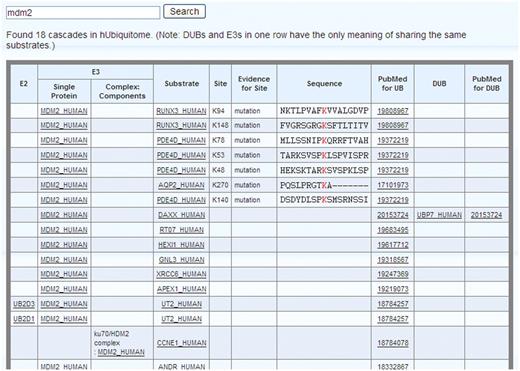The height and width of the screenshot is (371, 520).
Task: Open CCNE1_HUMAN substrate link
Action: (181, 343)
